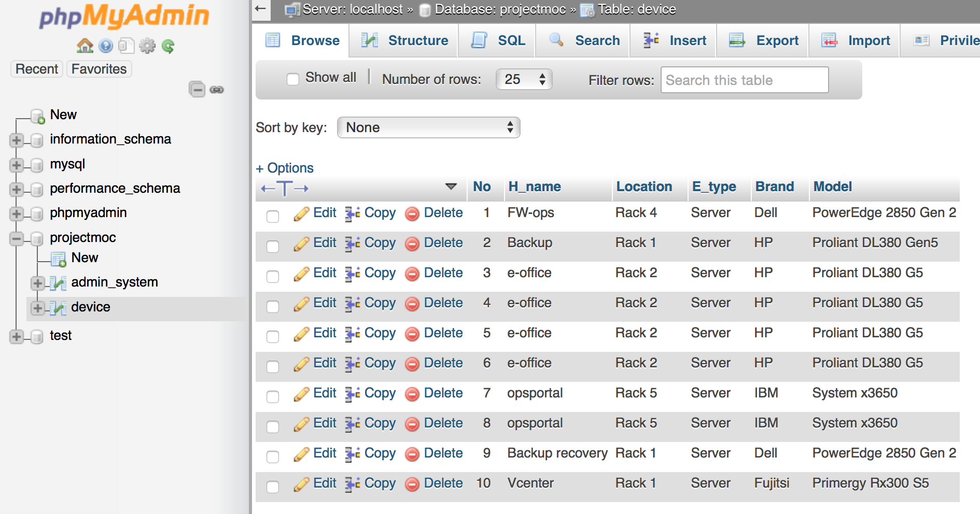Tick the checkbox for row 8 opsportal
The width and height of the screenshot is (980, 514).
point(273,427)
